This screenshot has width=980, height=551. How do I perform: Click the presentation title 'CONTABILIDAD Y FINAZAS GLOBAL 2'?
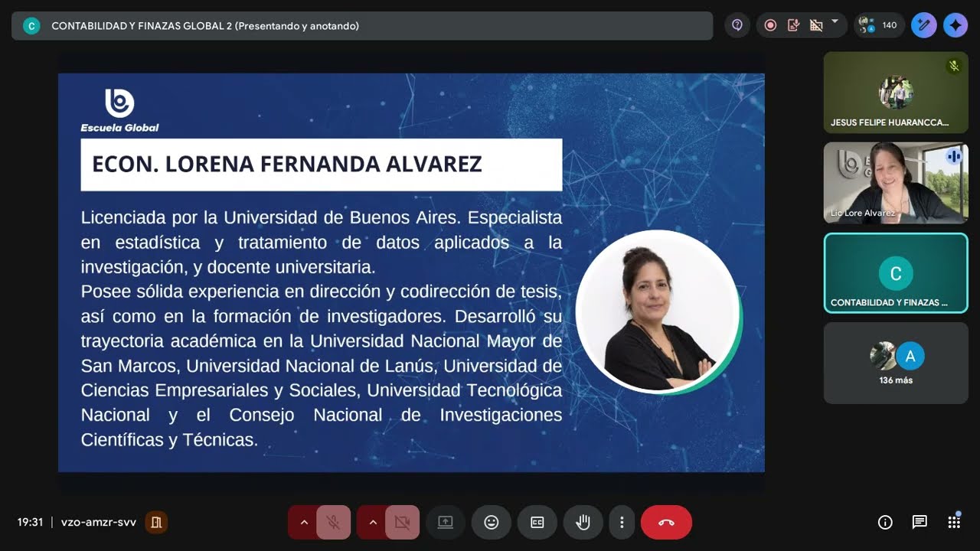(142, 26)
